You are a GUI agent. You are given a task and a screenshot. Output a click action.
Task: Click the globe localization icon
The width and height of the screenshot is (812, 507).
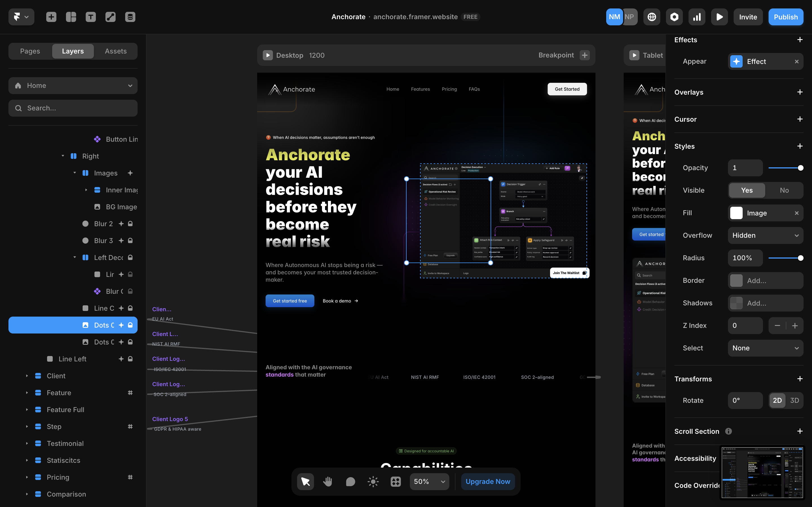pos(652,17)
